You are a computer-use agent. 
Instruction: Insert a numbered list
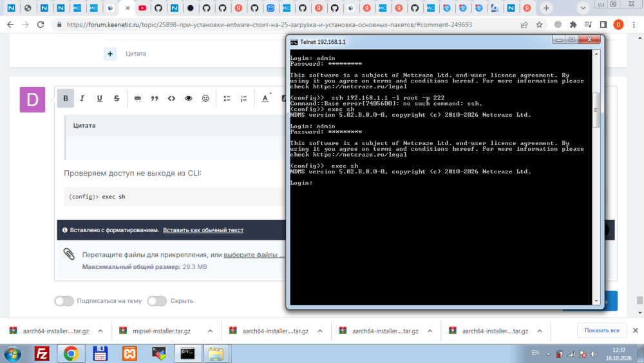[244, 98]
